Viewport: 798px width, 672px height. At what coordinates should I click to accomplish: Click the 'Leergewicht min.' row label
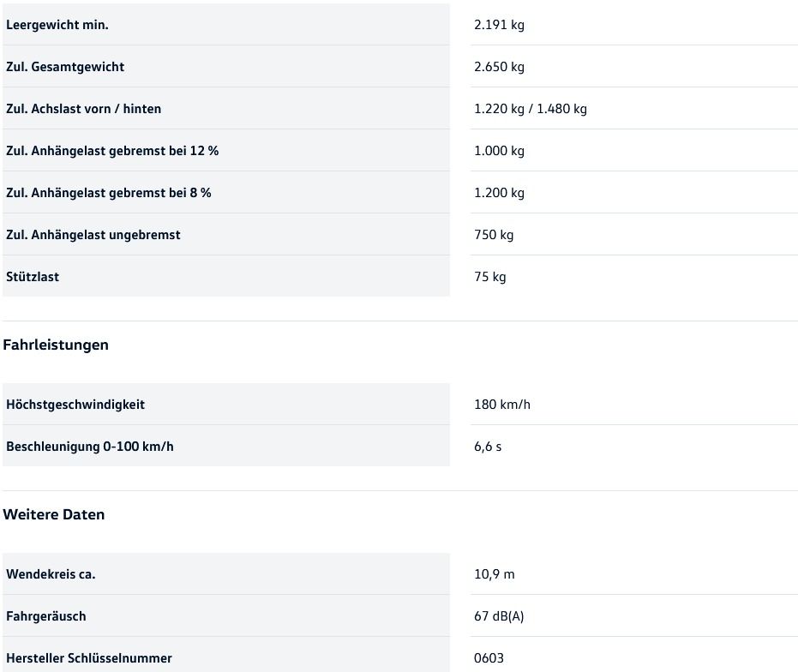pyautogui.click(x=57, y=25)
